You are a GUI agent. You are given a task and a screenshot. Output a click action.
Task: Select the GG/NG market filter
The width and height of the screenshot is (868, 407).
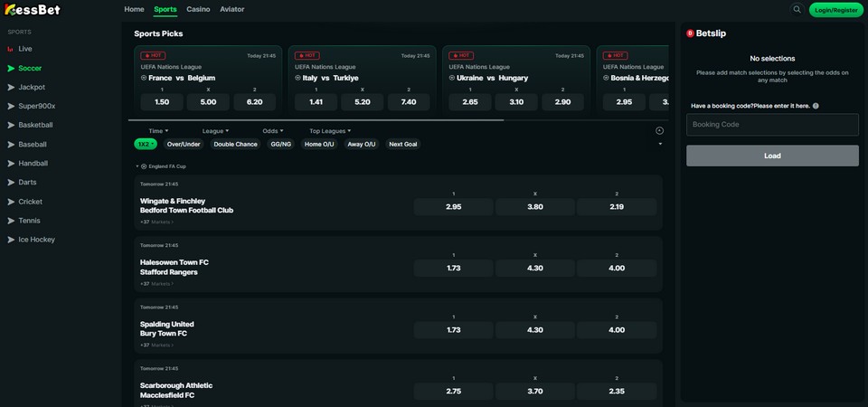coord(280,144)
